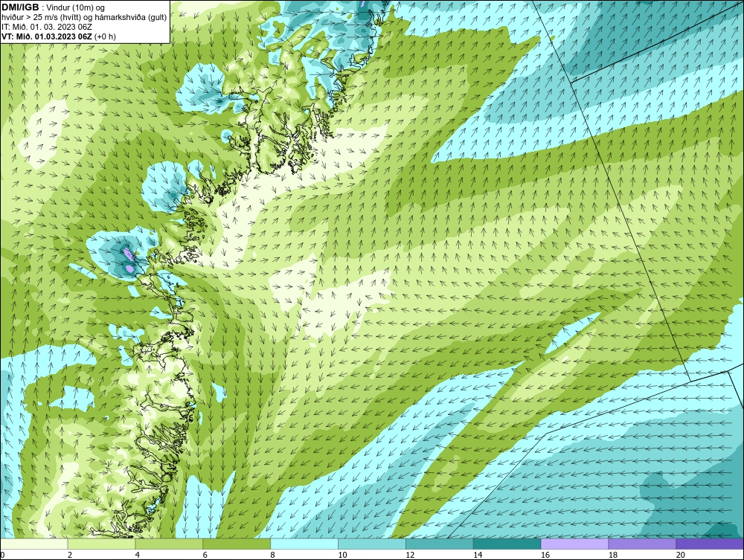
Task: Click the legend label '12'
Action: (410, 555)
